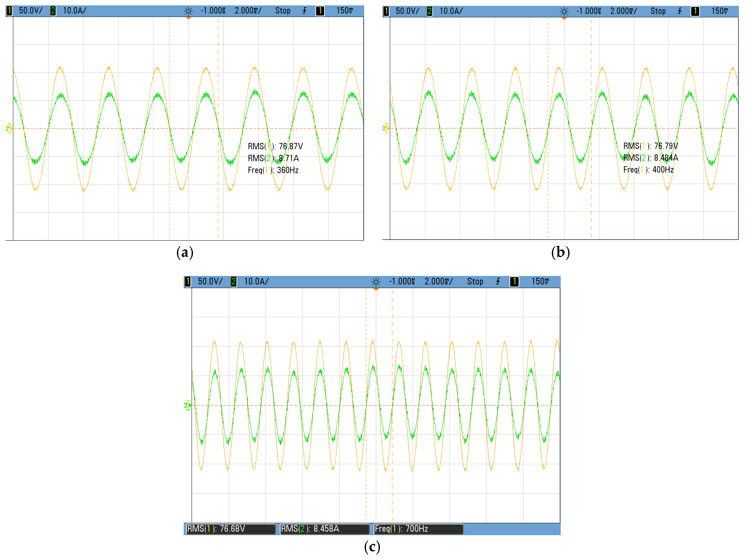Click Freq(1): 360Hz readout in panel (a)

[x=273, y=170]
